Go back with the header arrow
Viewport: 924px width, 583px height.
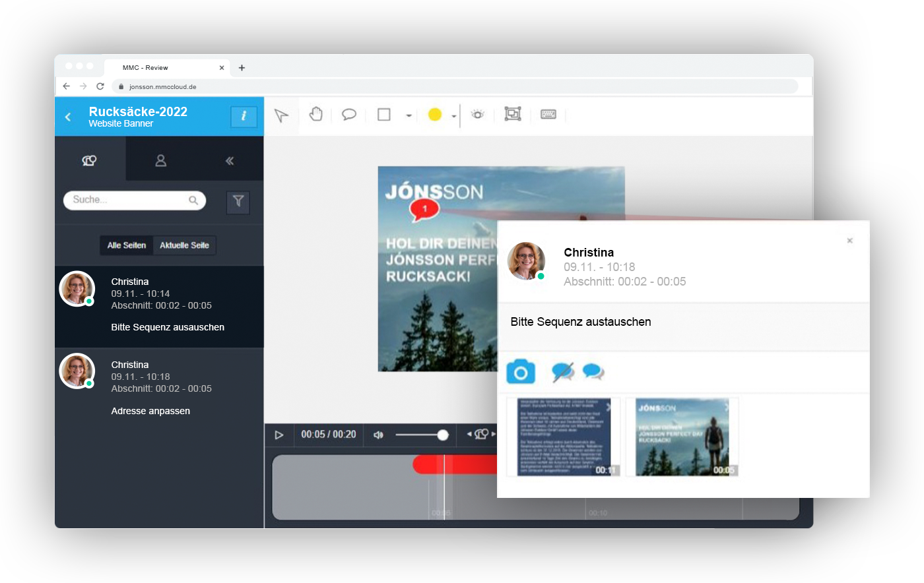pyautogui.click(x=68, y=117)
